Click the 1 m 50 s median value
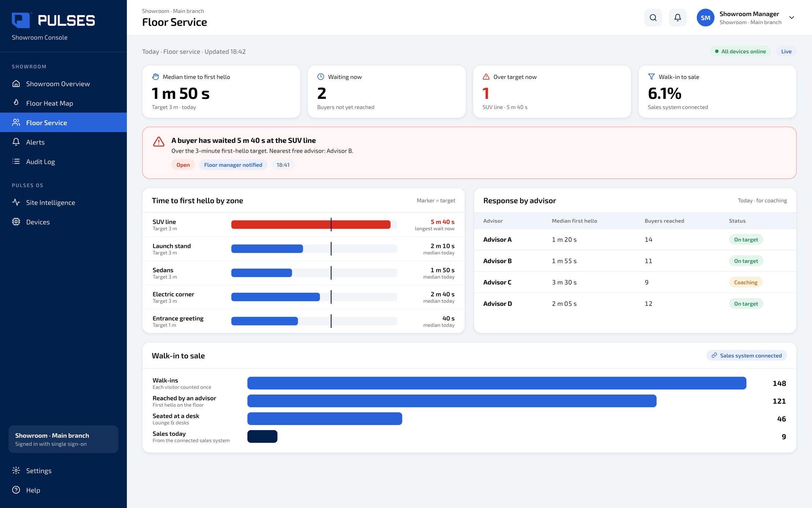Screen dimensions: 812x508 [x=181, y=93]
